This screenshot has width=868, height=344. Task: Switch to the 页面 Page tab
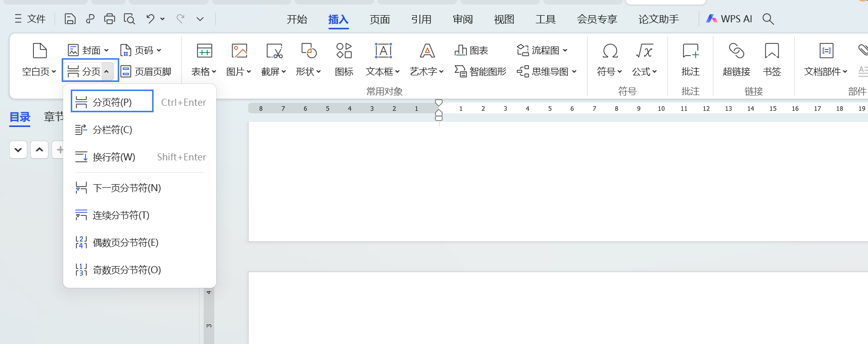(380, 19)
